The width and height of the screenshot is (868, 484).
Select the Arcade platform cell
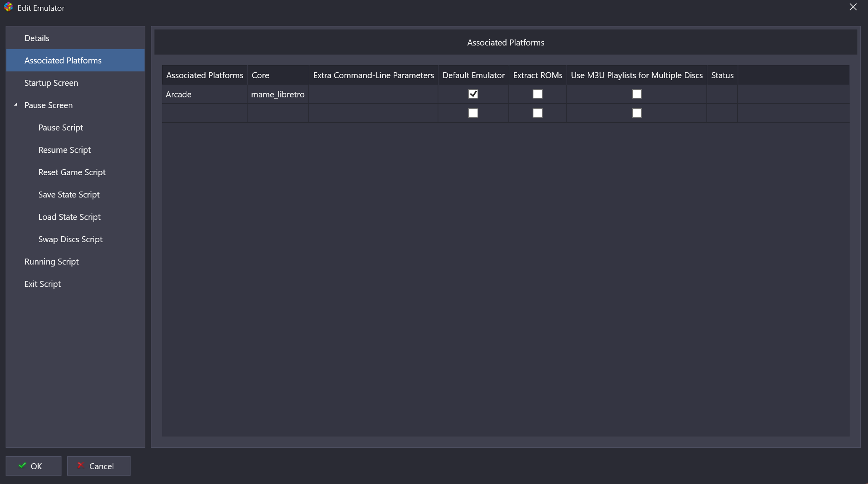pyautogui.click(x=204, y=95)
